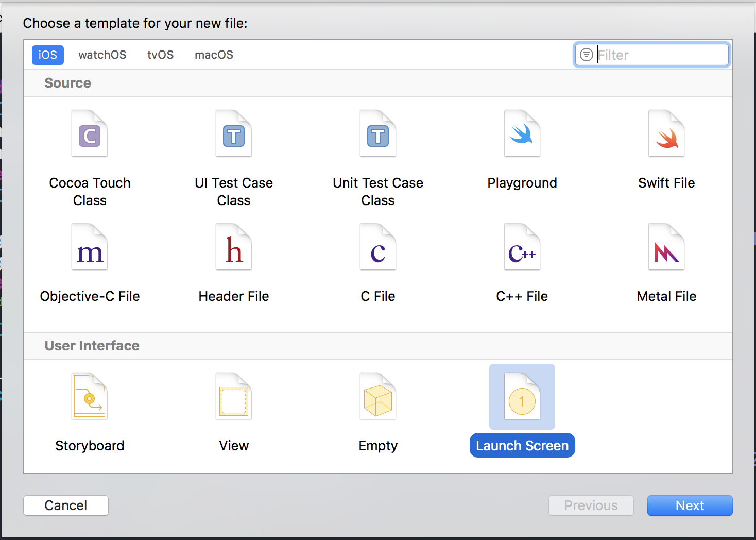Click the Swift File label
This screenshot has height=540, width=756.
tap(666, 183)
